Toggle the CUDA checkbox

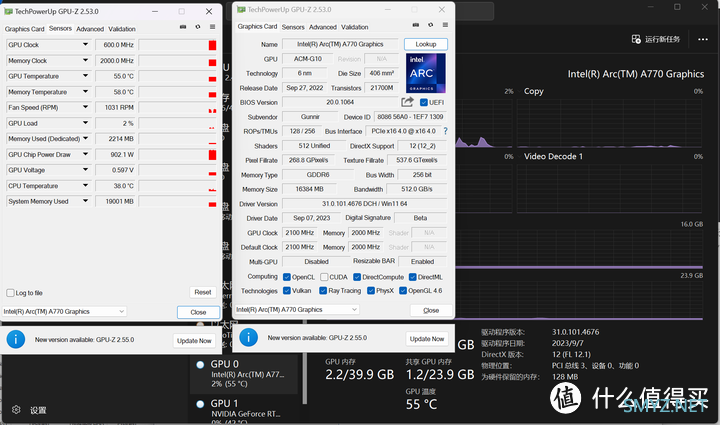coord(324,277)
